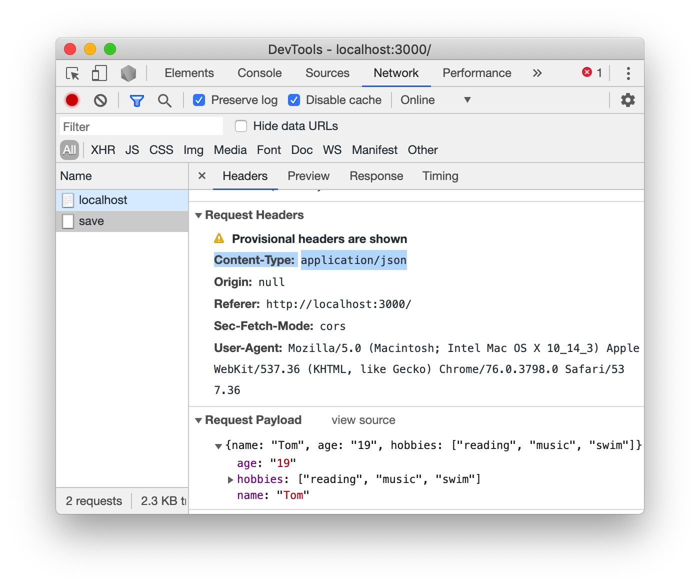The height and width of the screenshot is (588, 700).
Task: Toggle the filter funnel icon
Action: tap(136, 100)
